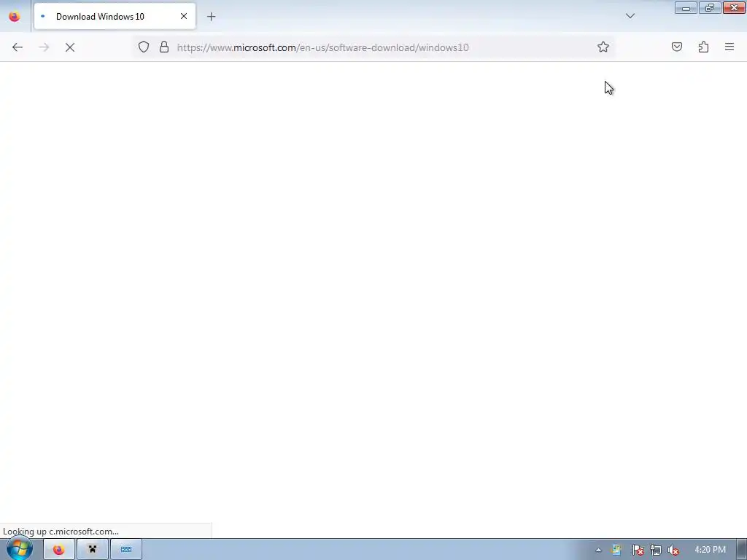This screenshot has width=747, height=560.
Task: Switch to Firefox in the taskbar
Action: tap(59, 550)
